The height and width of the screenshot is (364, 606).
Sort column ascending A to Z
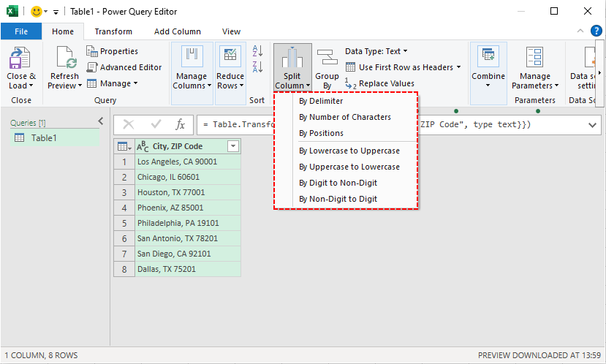(258, 50)
